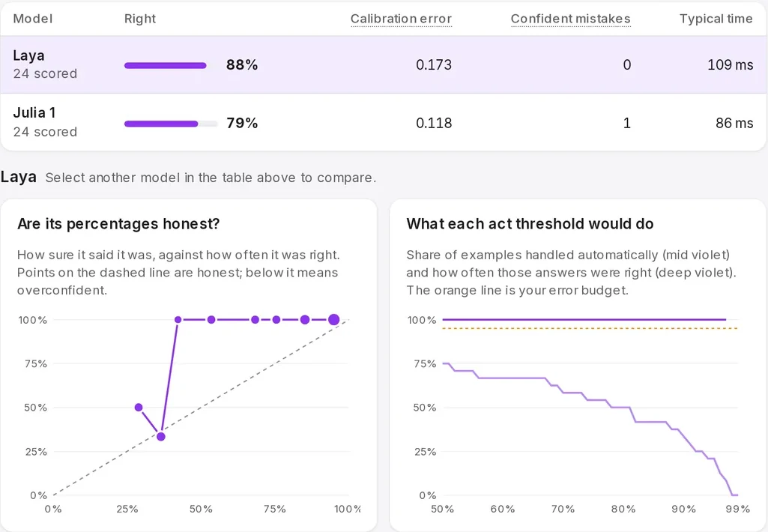Click Laya's 109 ms typical time

click(x=730, y=64)
